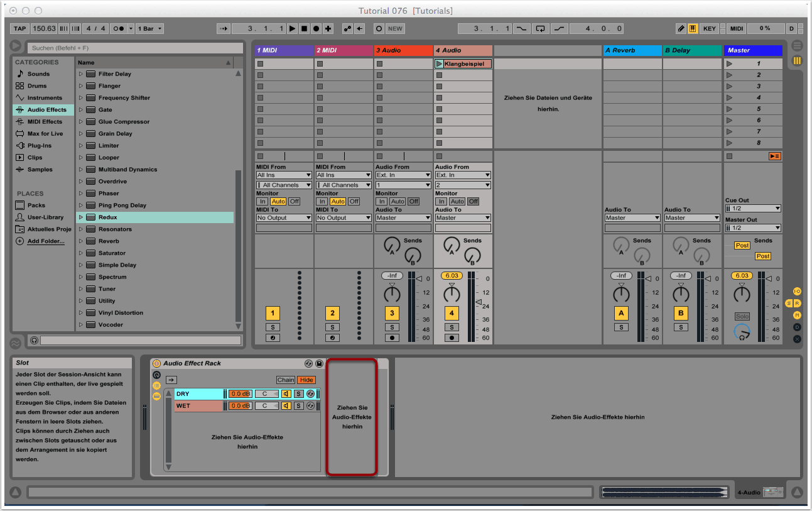Click the browser search field
This screenshot has width=812, height=511.
click(134, 48)
